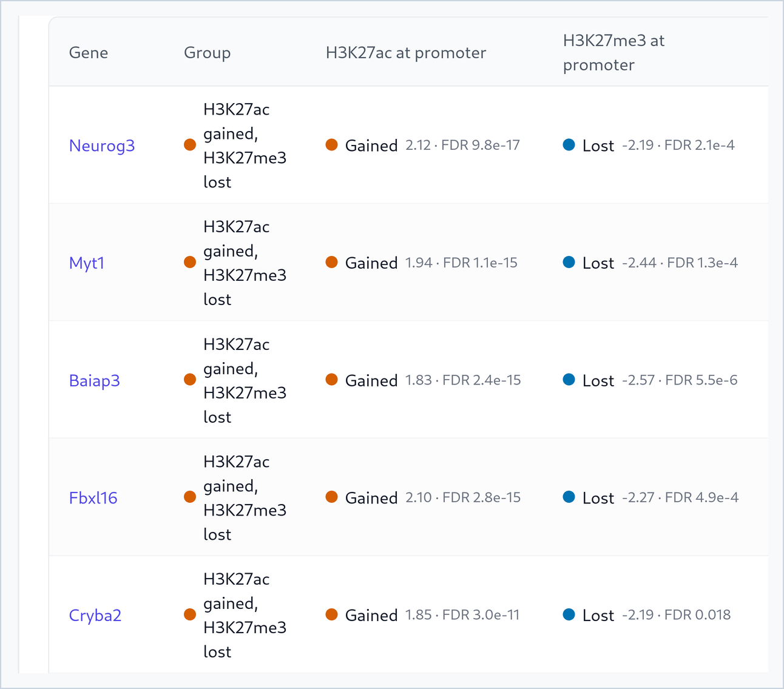The height and width of the screenshot is (689, 784).
Task: Click the blue dot beside Lost for Myt1
Action: (x=569, y=262)
